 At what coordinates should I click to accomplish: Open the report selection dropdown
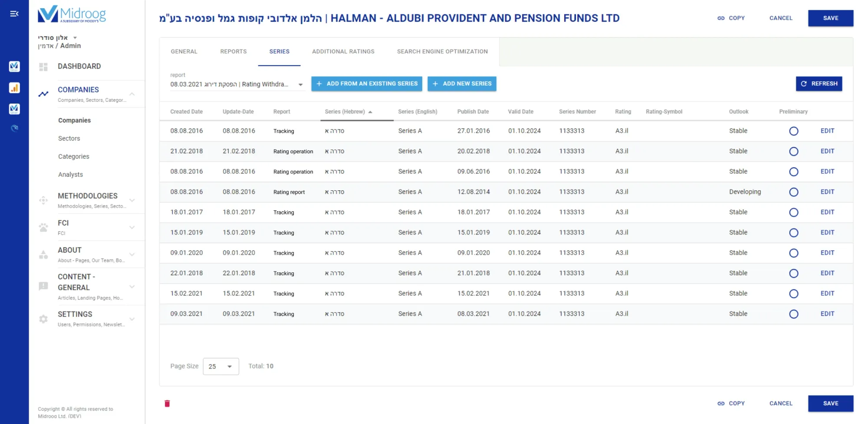coord(237,85)
